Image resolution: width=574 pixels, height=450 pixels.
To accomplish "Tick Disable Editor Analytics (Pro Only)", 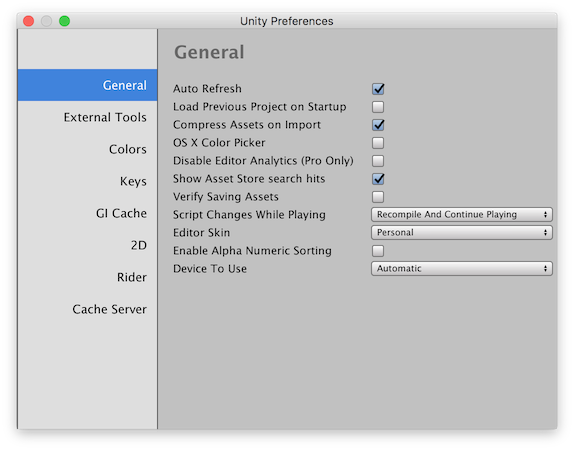I will [x=378, y=161].
